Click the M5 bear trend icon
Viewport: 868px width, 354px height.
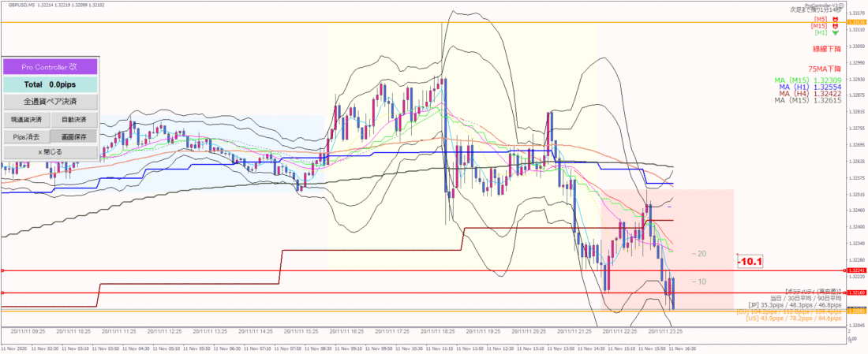click(836, 20)
